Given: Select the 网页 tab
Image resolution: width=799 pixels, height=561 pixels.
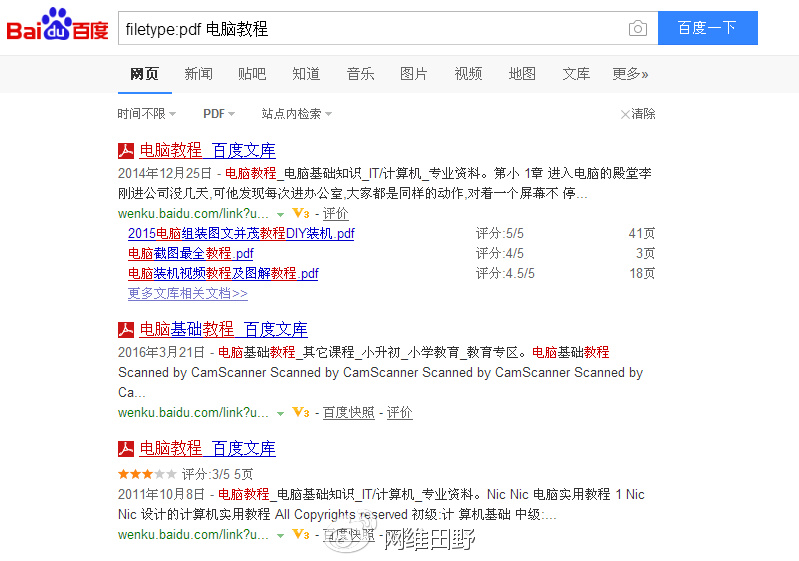Looking at the screenshot, I should click(145, 74).
